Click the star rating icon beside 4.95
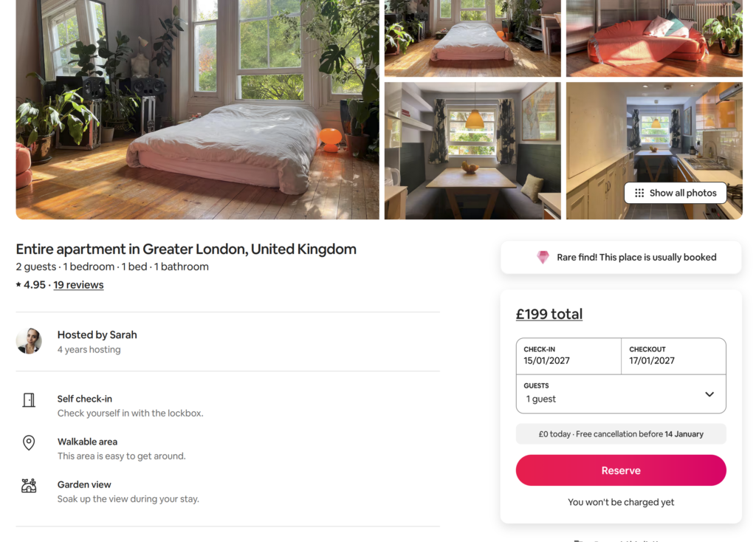Viewport: 756px width, 542px height. point(18,284)
